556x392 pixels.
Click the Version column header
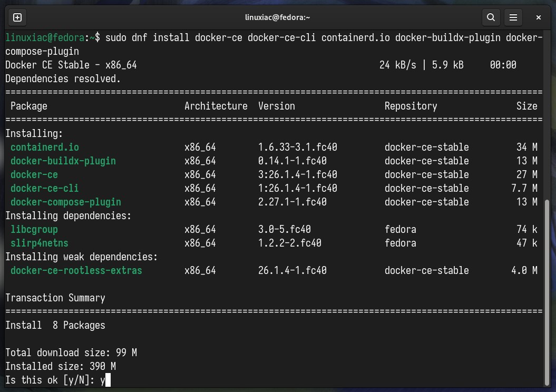277,106
